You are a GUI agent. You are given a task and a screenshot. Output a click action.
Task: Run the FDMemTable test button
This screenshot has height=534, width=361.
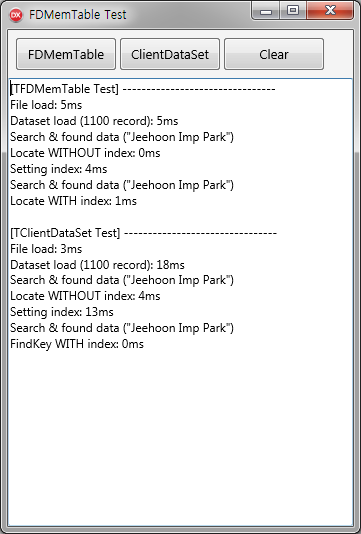coord(66,54)
